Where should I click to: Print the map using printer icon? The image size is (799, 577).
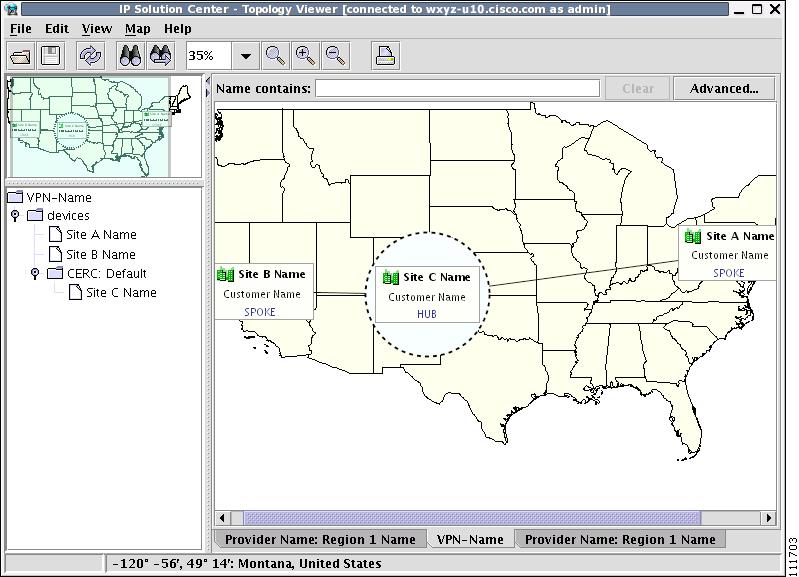point(385,56)
